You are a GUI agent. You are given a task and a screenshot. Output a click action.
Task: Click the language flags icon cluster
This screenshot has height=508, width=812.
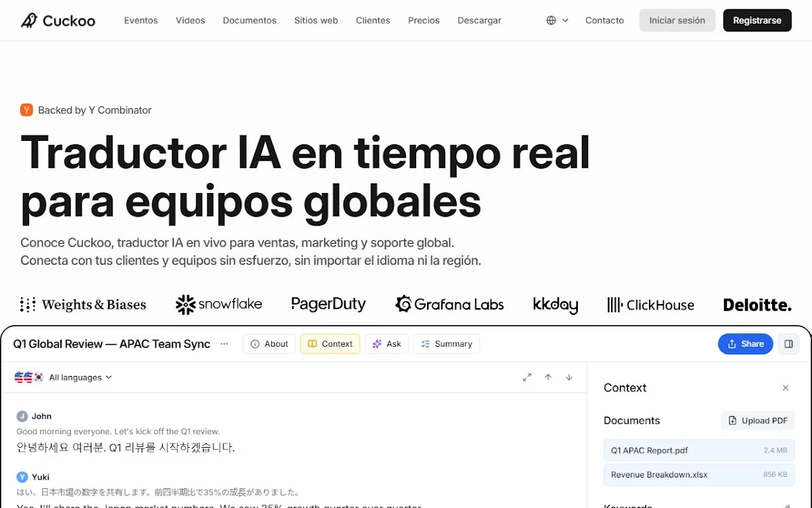pos(29,377)
